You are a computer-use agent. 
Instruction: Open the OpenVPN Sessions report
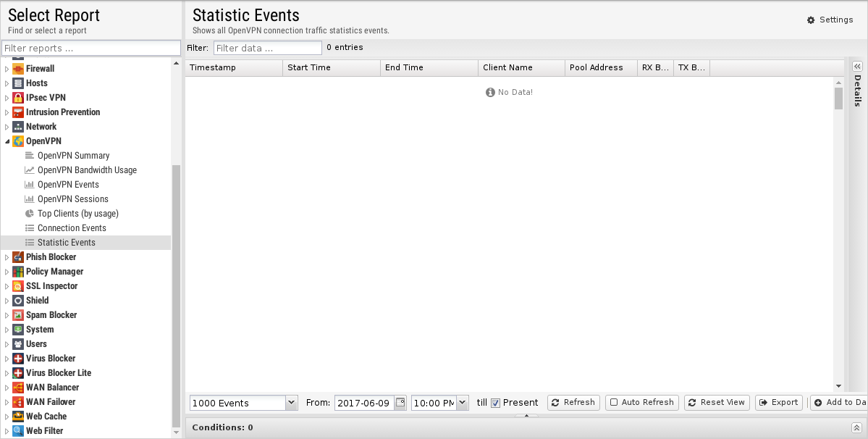pos(73,198)
